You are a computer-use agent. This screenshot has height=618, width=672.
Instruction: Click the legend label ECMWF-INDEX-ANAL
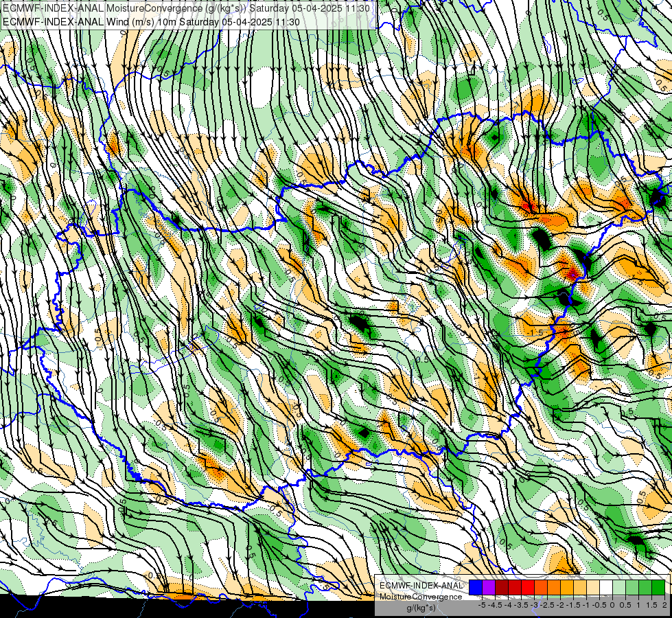click(x=421, y=586)
